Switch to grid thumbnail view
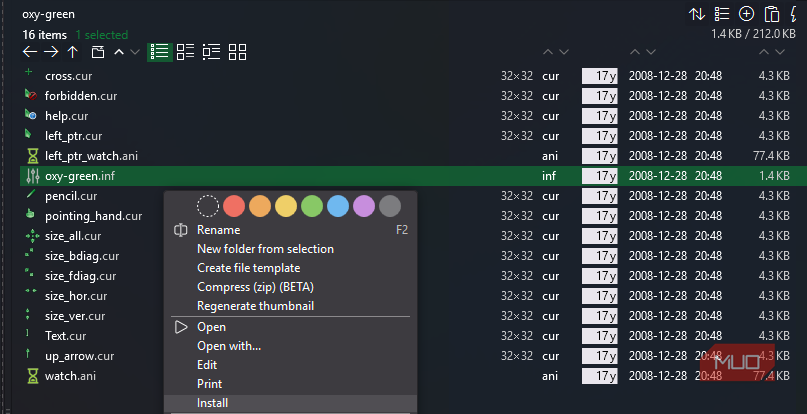This screenshot has width=807, height=414. (x=237, y=51)
